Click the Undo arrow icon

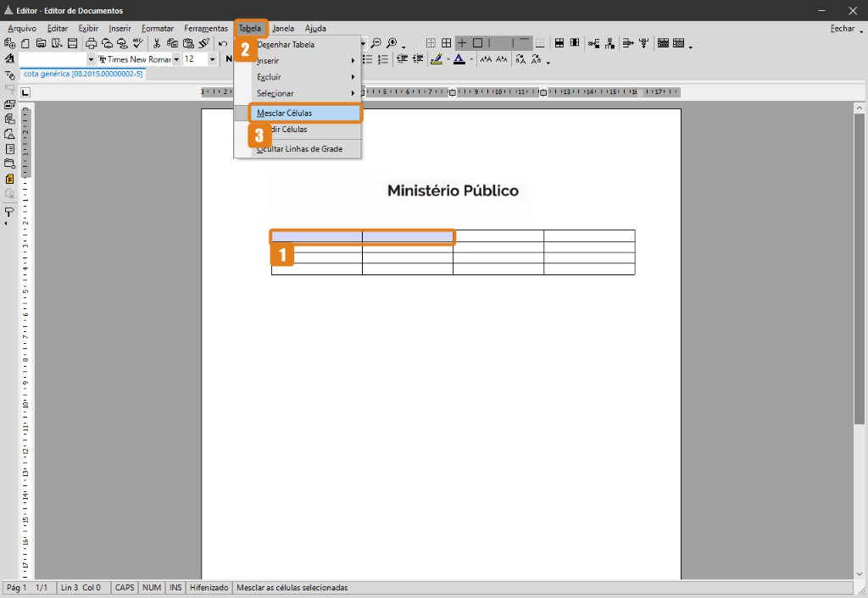pyautogui.click(x=223, y=42)
